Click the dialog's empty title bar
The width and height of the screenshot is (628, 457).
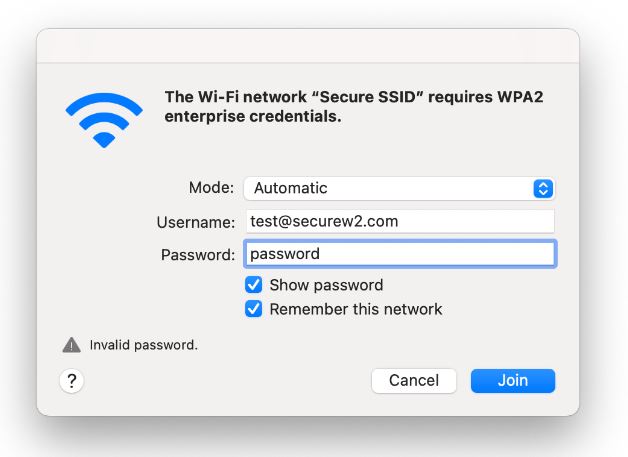(308, 45)
